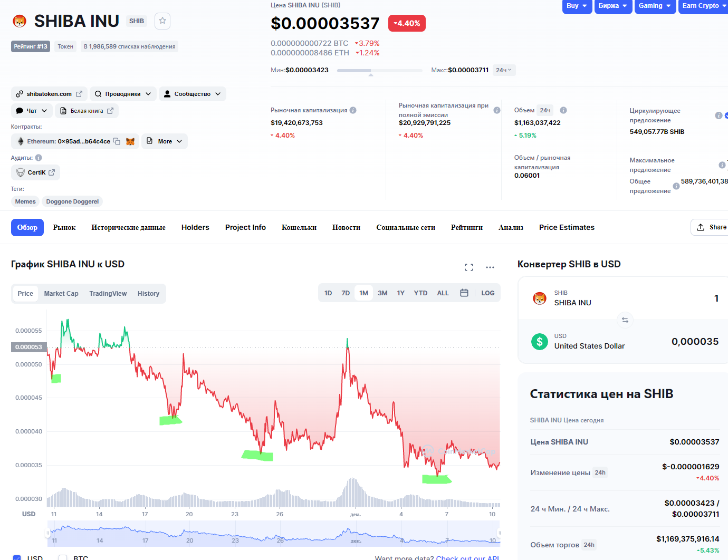The image size is (728, 560).
Task: Toggle the BTC checkbox below the chart
Action: point(63,557)
